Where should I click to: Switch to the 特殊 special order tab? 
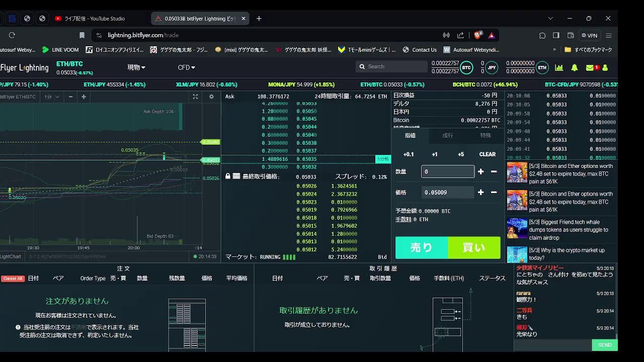[485, 135]
